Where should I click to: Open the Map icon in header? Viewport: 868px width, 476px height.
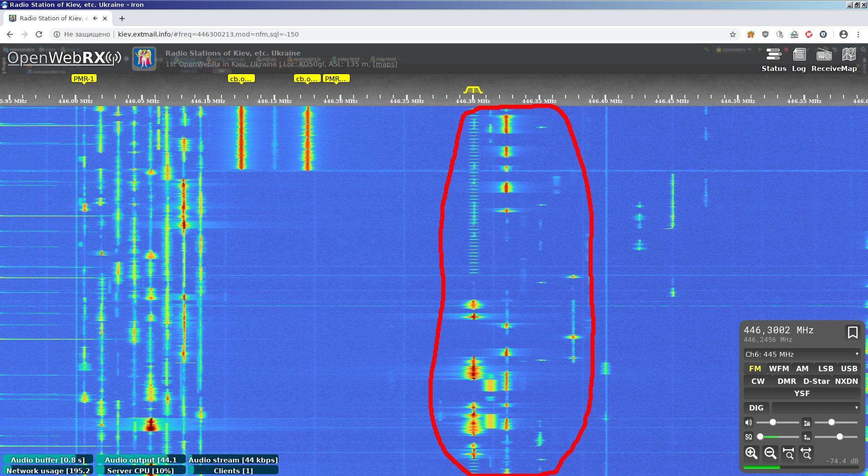pos(849,55)
